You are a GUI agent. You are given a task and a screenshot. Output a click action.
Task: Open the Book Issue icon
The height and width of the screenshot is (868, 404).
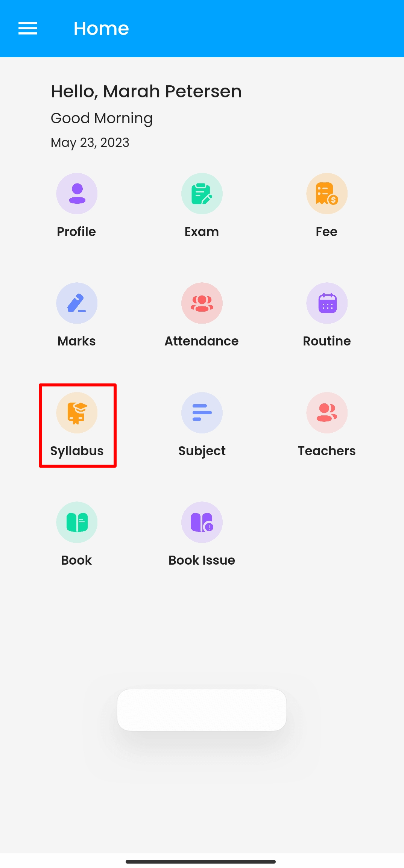202,522
